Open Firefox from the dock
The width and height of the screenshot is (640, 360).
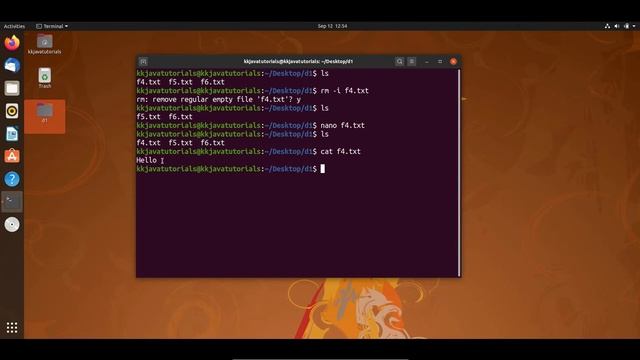click(12, 42)
